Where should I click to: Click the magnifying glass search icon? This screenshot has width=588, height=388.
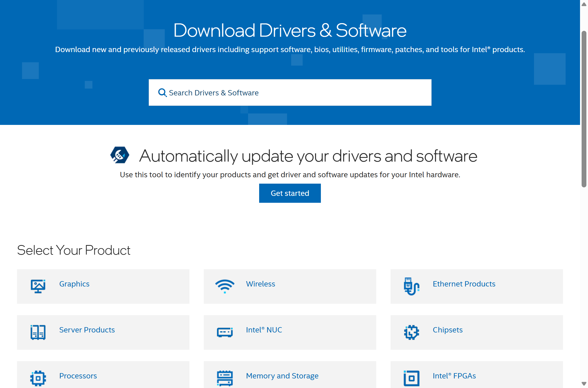(x=162, y=92)
